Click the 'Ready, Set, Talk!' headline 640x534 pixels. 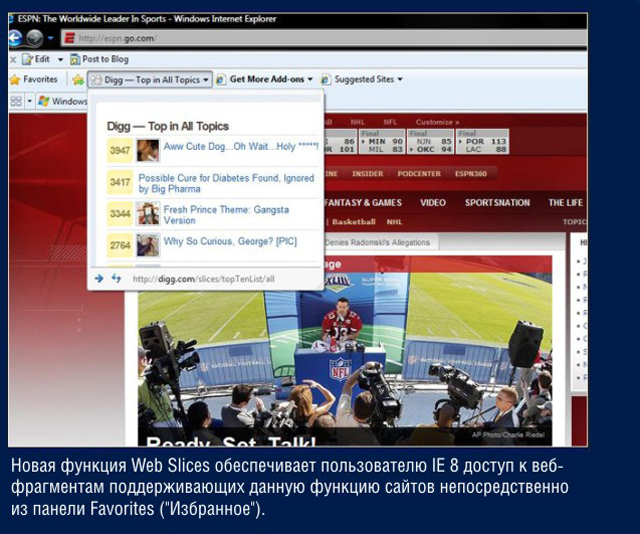coord(231,442)
